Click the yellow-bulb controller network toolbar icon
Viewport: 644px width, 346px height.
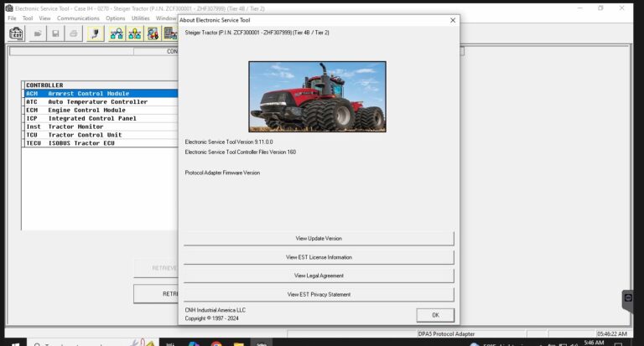coord(135,34)
